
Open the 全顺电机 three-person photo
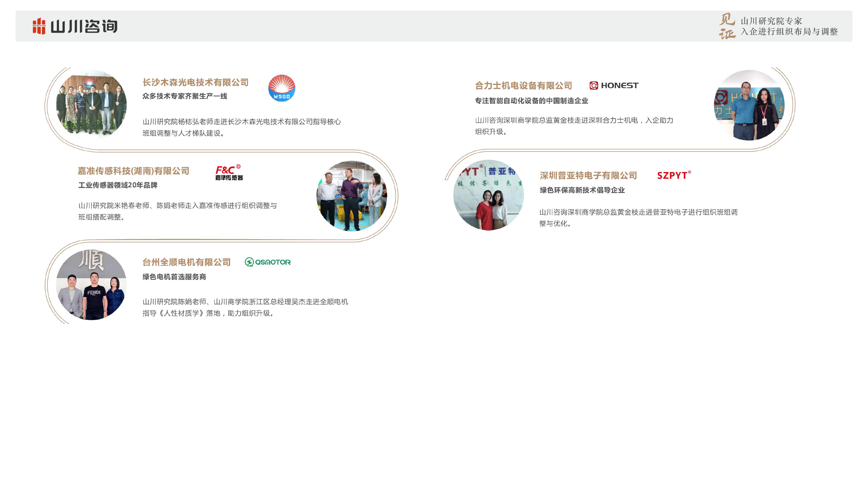[x=91, y=285]
